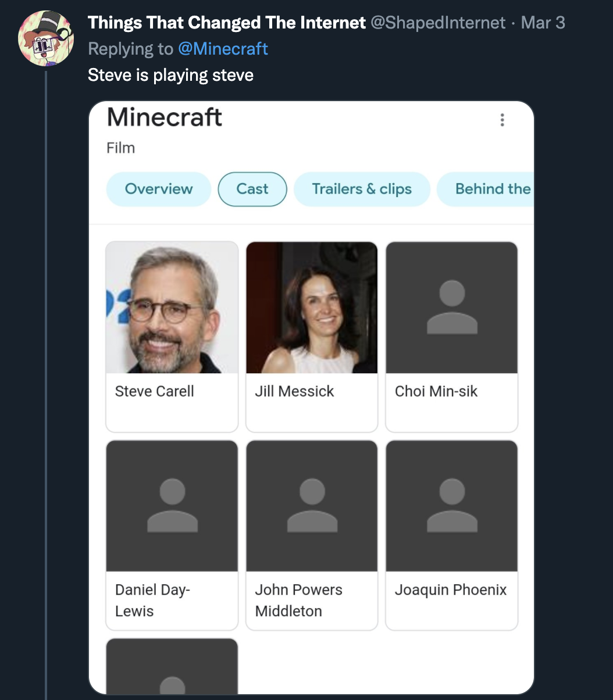The width and height of the screenshot is (613, 700).
Task: Open the Things That Changed The Internet avatar
Action: point(46,38)
